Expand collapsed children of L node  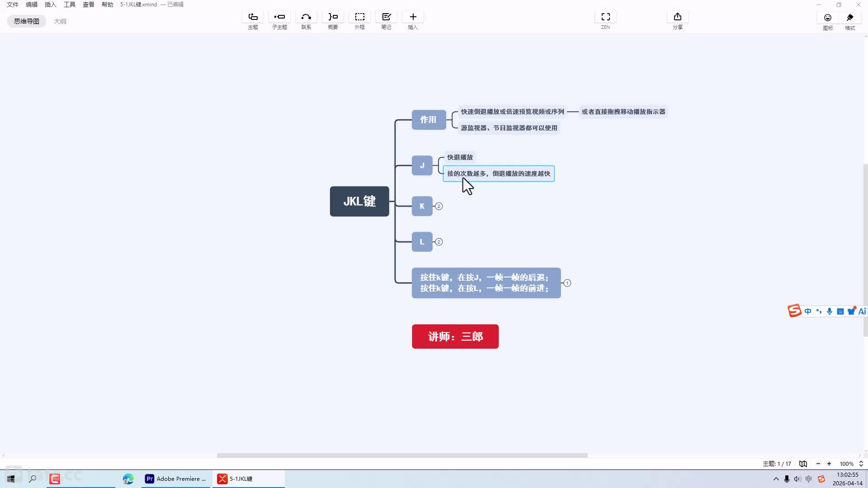click(439, 242)
